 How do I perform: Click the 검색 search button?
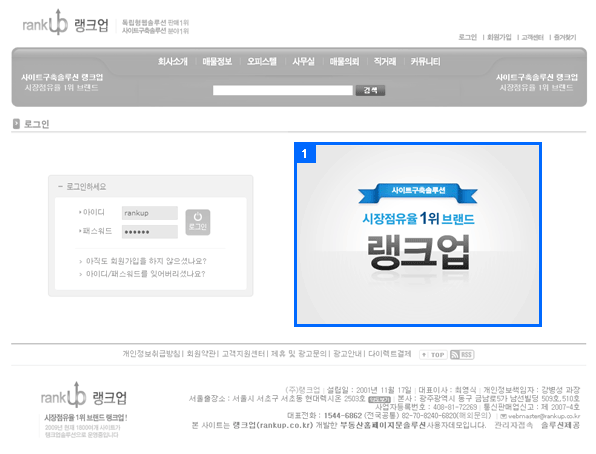(x=370, y=90)
